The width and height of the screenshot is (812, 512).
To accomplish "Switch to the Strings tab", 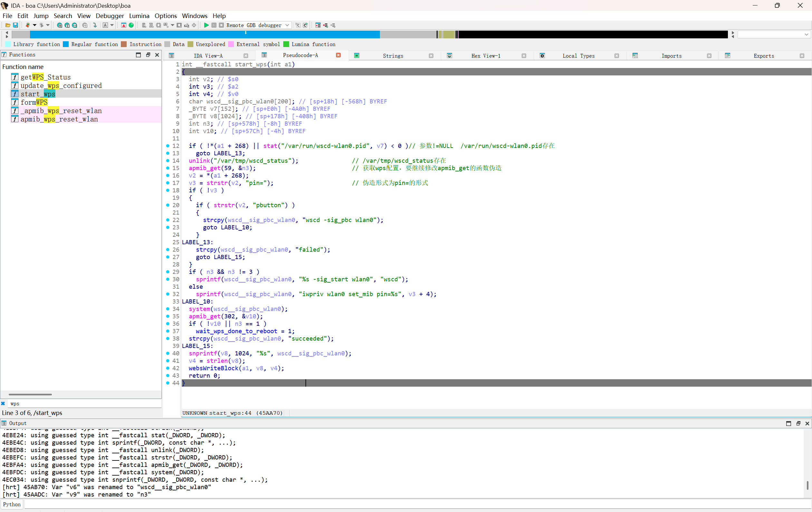I will coord(393,56).
